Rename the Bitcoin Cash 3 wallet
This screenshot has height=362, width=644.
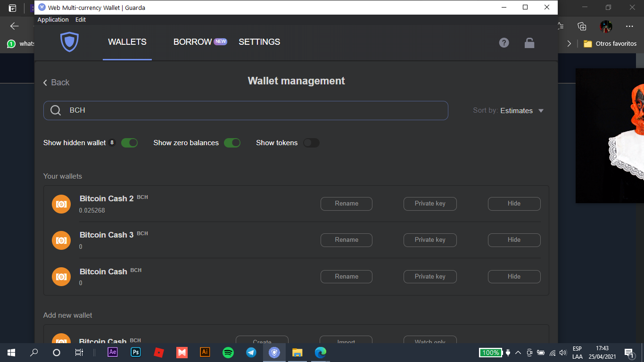point(347,240)
